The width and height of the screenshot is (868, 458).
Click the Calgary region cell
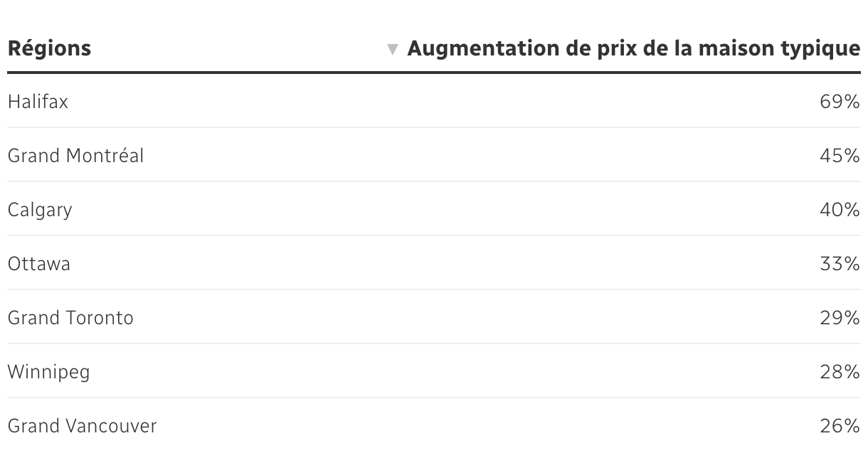(40, 211)
